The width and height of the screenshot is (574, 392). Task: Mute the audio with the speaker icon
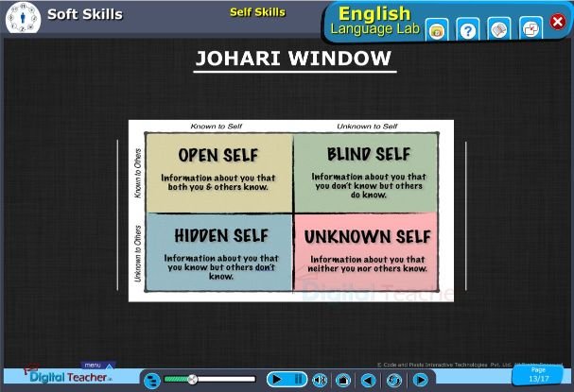pos(320,380)
